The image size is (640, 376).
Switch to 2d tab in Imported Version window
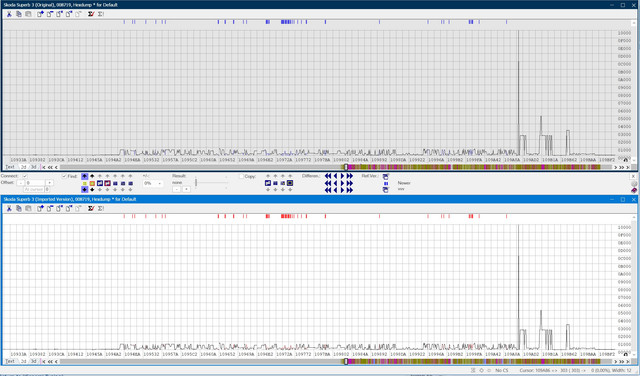point(24,361)
